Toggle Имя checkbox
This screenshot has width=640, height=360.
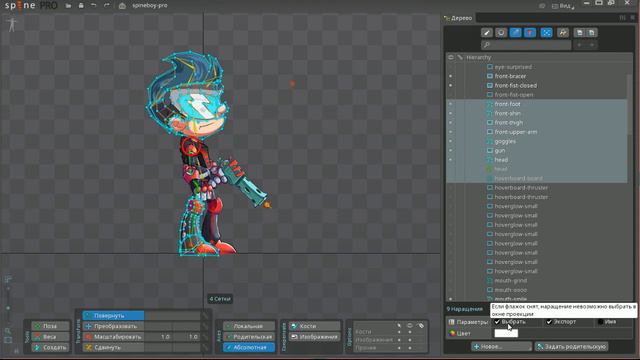coord(600,322)
